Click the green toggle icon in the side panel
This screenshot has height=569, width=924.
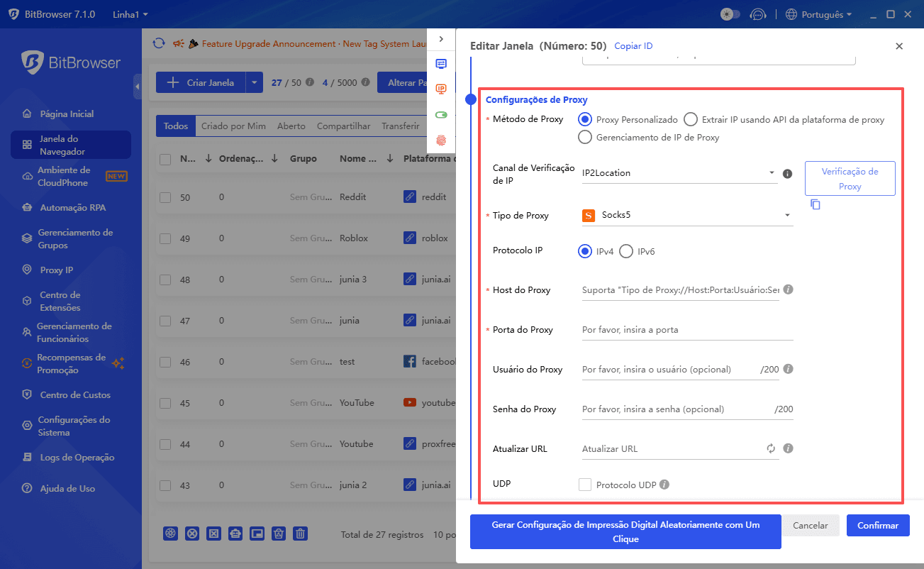pos(441,114)
